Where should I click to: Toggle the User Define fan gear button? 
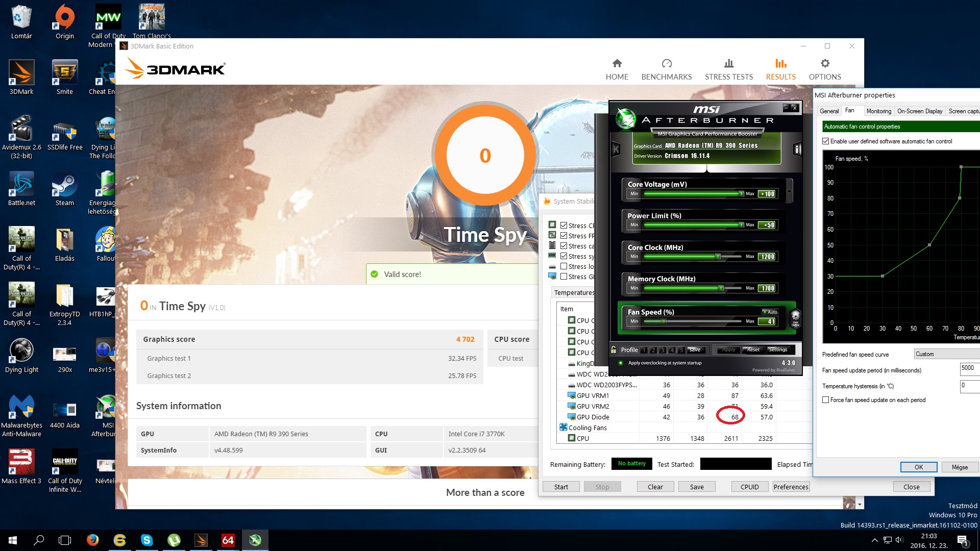795,318
